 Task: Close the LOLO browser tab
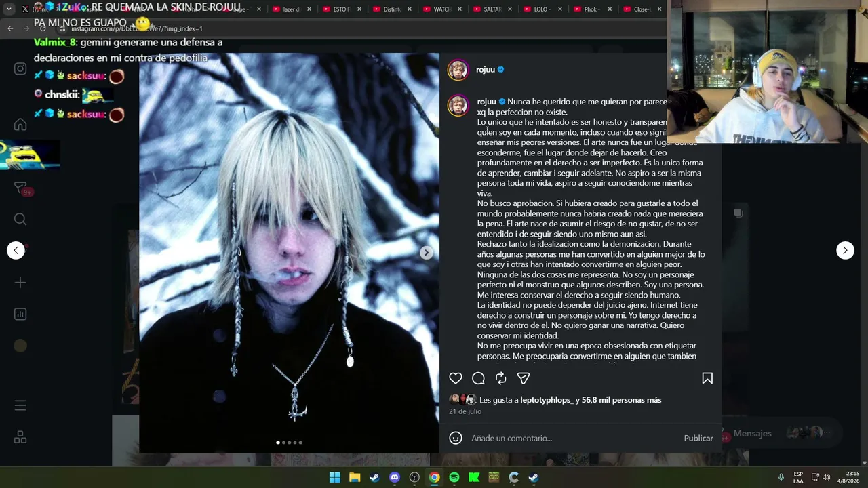click(x=559, y=9)
